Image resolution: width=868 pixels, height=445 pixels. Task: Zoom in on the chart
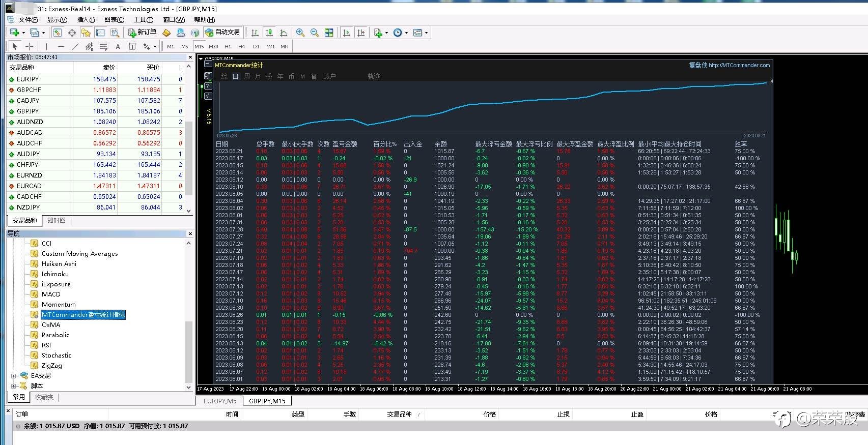click(300, 33)
